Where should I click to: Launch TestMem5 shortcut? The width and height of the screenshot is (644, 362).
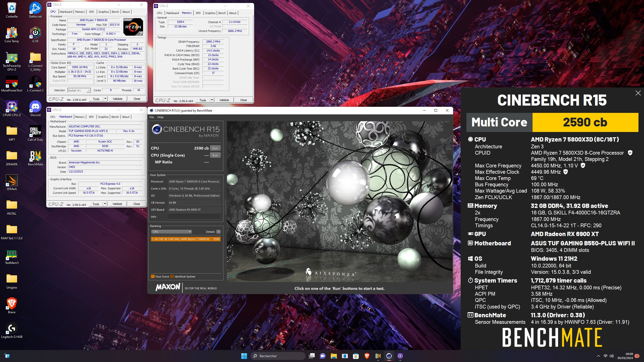(x=12, y=256)
